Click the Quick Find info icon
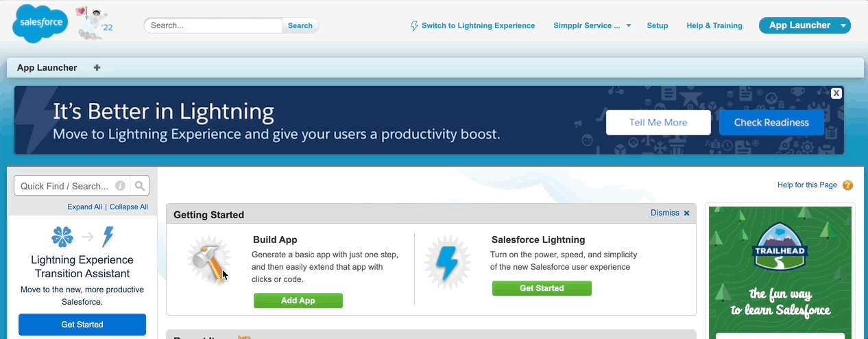Screen dimensions: 868x339 [120, 185]
